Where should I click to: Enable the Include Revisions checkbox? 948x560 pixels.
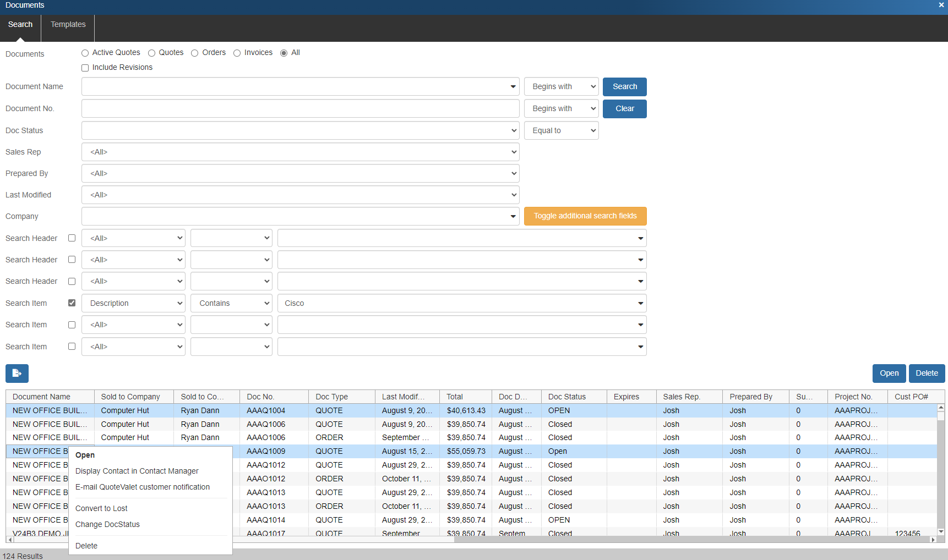coord(85,68)
